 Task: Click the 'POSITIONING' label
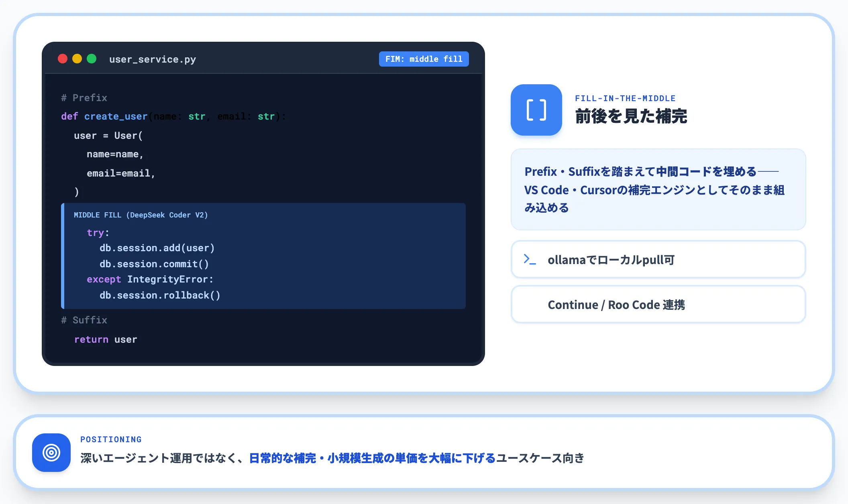[x=111, y=439]
